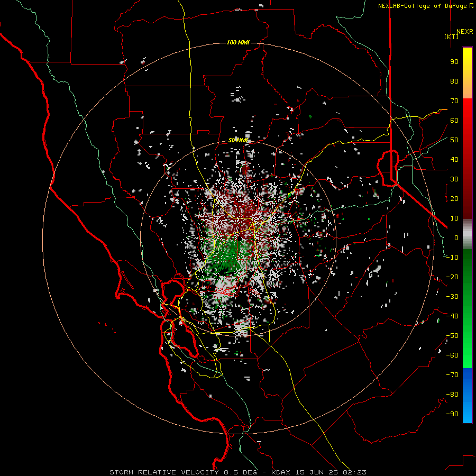Pick the gray near-zero segment of the color bar

click(467, 234)
